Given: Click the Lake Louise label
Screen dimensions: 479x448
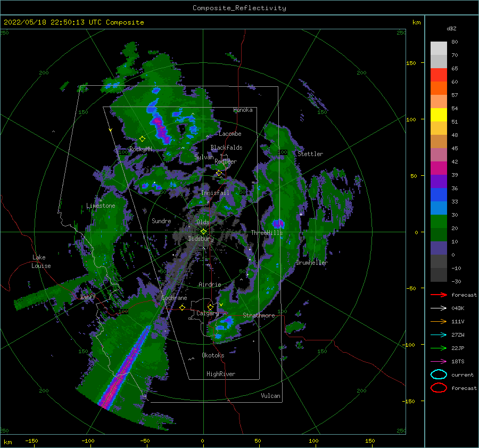Looking at the screenshot, I should (x=41, y=262).
